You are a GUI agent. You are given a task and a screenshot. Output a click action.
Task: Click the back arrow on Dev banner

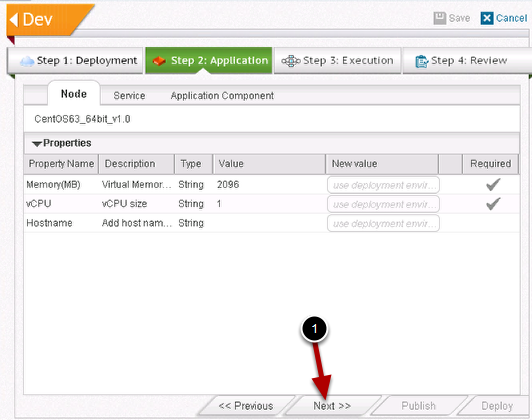pyautogui.click(x=14, y=19)
